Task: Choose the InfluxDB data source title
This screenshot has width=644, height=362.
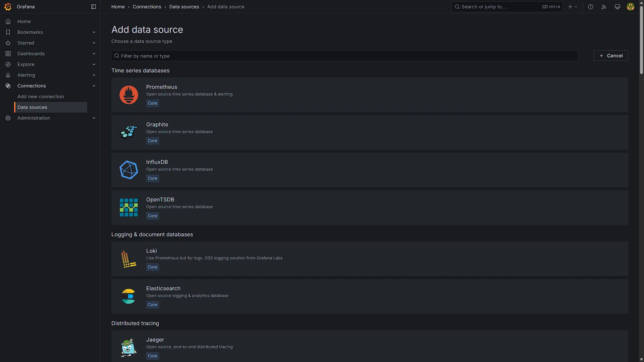Action: tap(157, 162)
